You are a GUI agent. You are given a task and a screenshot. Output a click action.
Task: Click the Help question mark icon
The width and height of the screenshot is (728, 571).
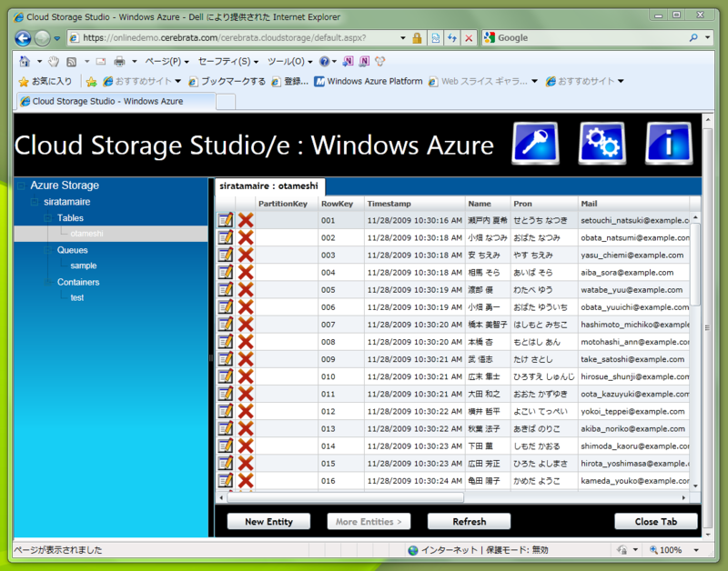[x=325, y=61]
